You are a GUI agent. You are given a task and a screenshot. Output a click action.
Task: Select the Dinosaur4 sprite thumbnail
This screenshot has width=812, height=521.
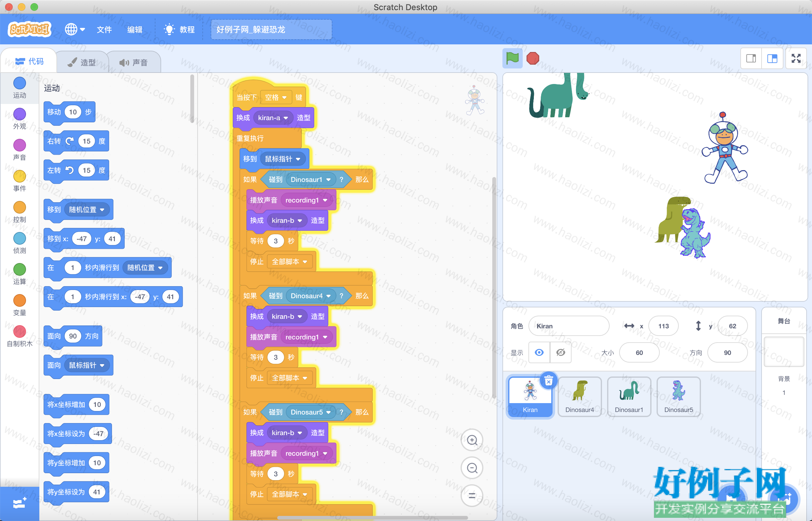580,397
